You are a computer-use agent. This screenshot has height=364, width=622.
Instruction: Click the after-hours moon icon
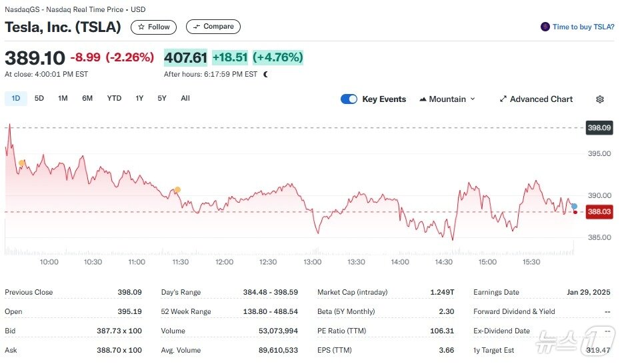[265, 75]
